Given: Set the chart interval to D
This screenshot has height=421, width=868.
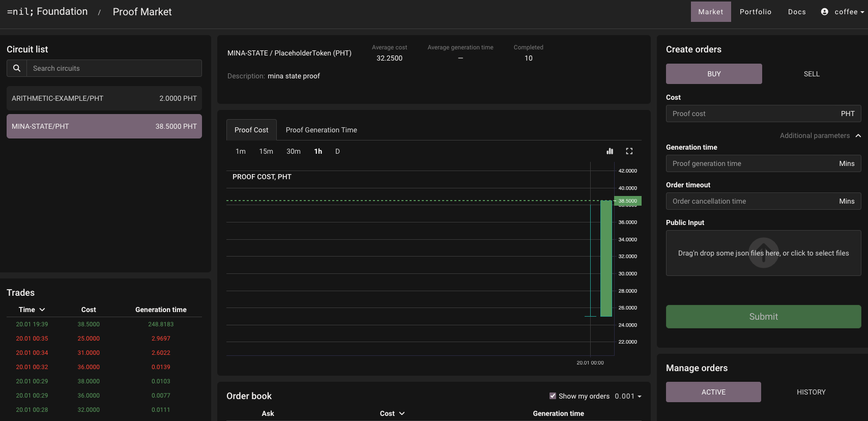Looking at the screenshot, I should [337, 151].
